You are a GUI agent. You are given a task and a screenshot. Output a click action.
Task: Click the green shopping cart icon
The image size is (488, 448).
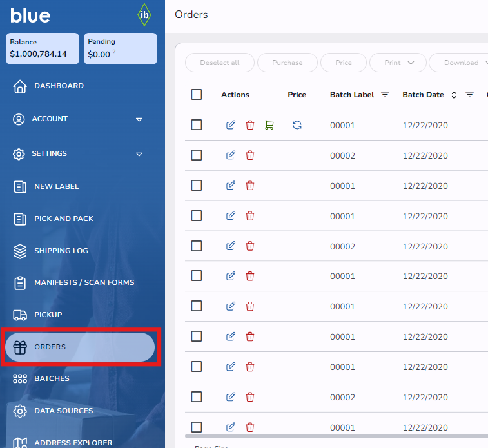(269, 125)
